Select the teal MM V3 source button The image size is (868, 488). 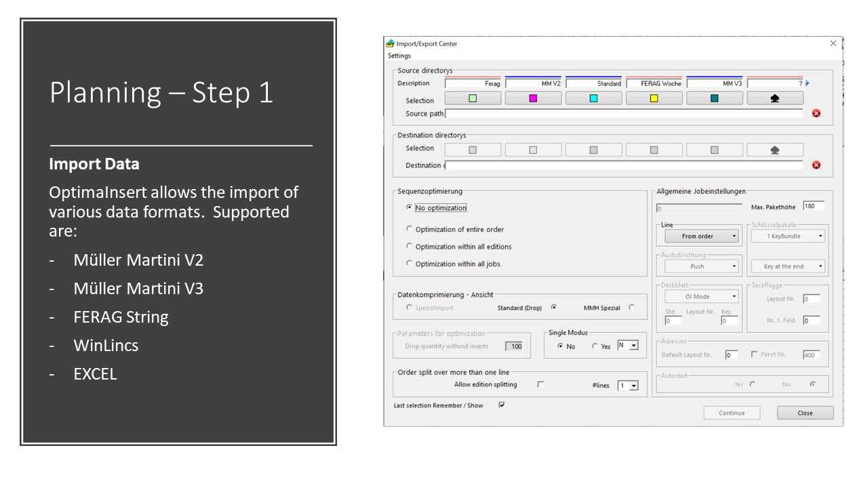[x=714, y=98]
